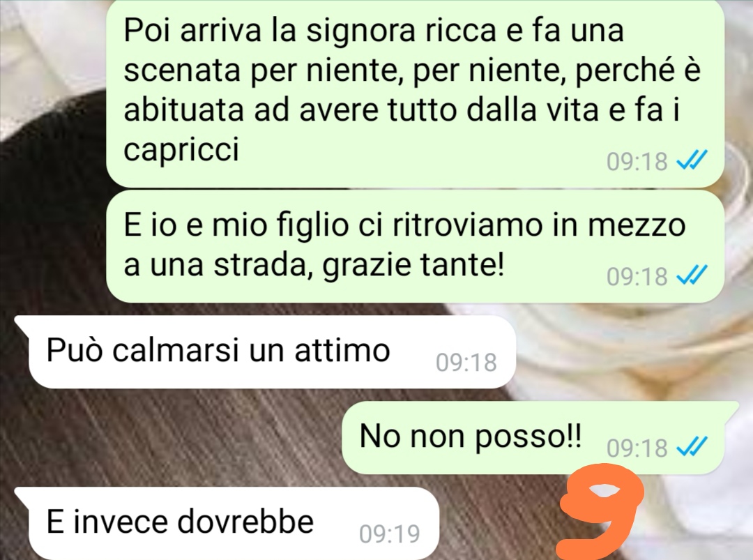
Task: Click 09:18 timestamp on 'Può calmarsi' message
Action: point(466,362)
